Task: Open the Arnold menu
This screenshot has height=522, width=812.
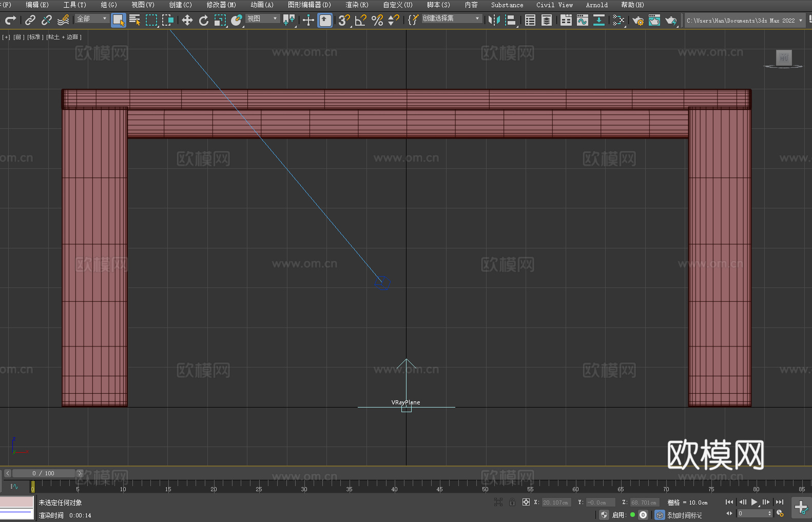Action: pos(596,5)
